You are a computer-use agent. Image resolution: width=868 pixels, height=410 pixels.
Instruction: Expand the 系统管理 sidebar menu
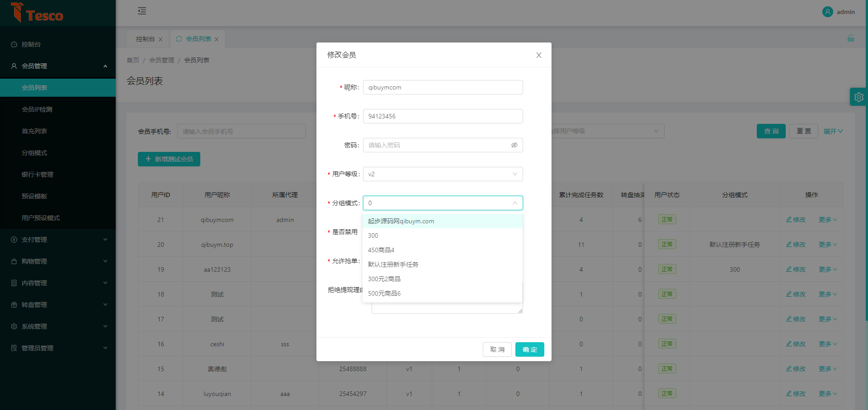coord(58,326)
